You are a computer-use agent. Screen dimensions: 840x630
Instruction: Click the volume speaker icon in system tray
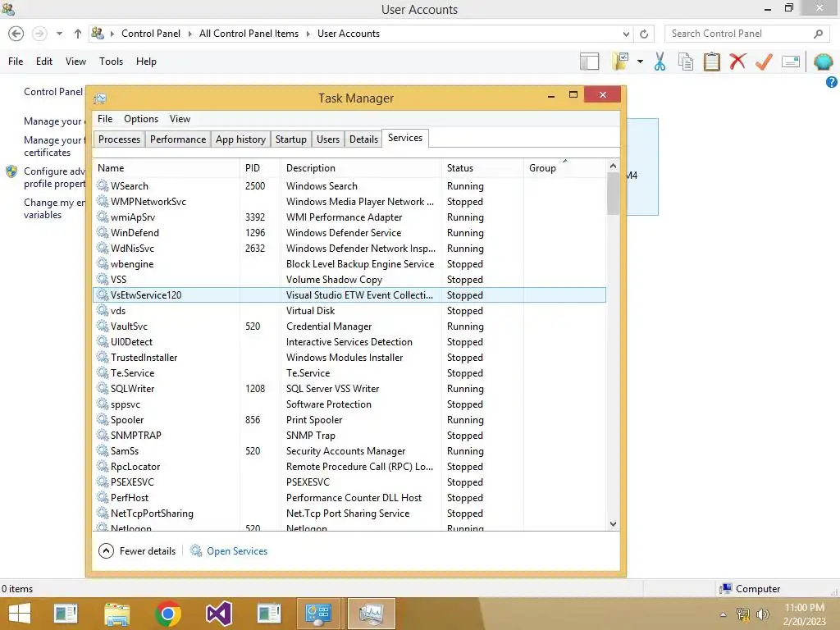762,614
